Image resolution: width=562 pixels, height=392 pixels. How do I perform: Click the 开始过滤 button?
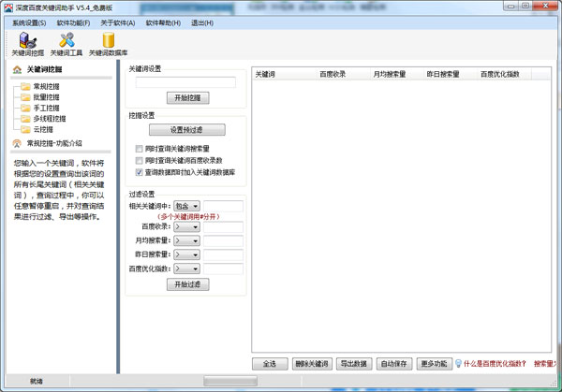[188, 284]
